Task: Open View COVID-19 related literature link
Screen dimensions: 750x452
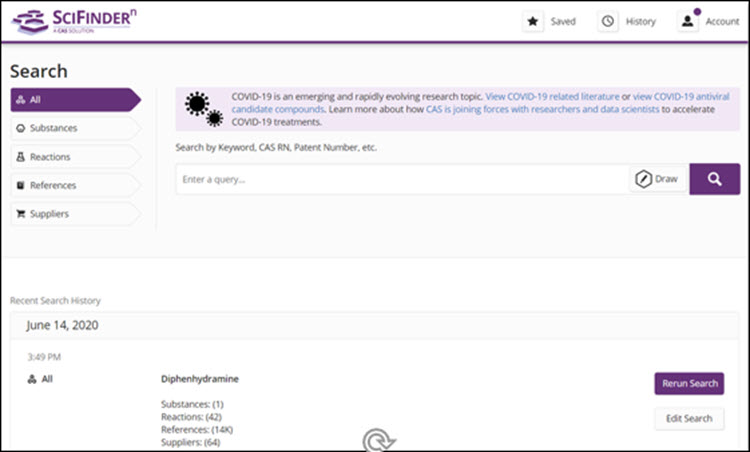Action: pos(552,97)
